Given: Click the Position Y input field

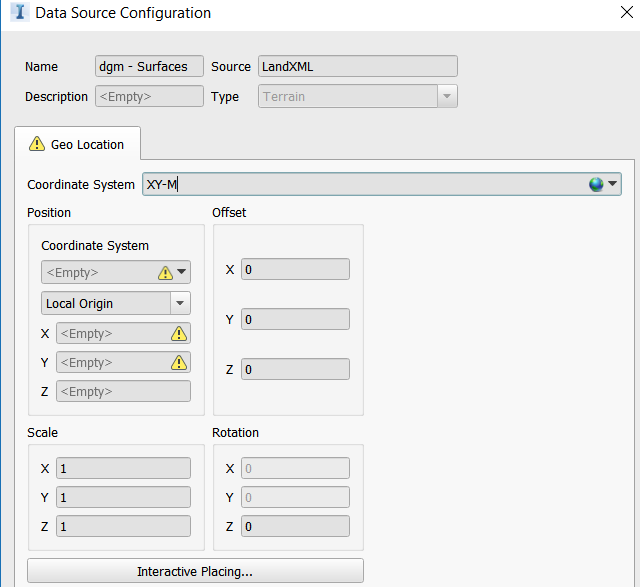Looking at the screenshot, I should tap(123, 362).
